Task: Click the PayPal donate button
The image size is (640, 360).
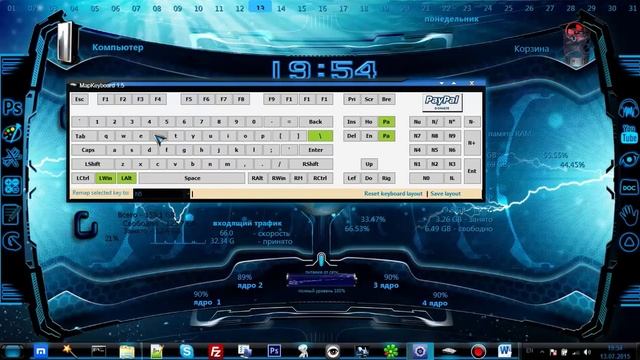Action: coord(442,102)
